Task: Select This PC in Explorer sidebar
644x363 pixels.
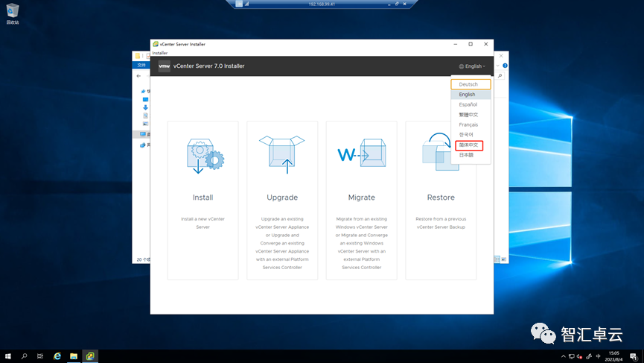Action: (143, 134)
